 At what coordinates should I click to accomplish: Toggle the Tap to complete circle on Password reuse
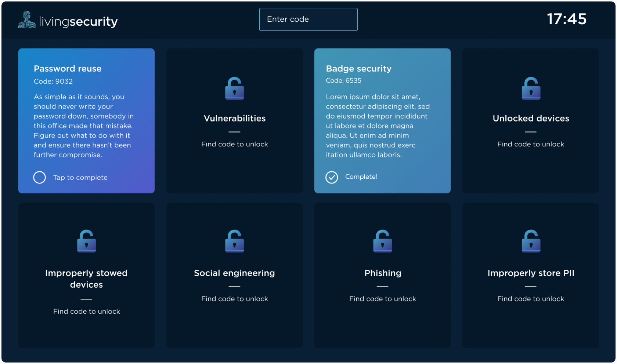coord(40,178)
